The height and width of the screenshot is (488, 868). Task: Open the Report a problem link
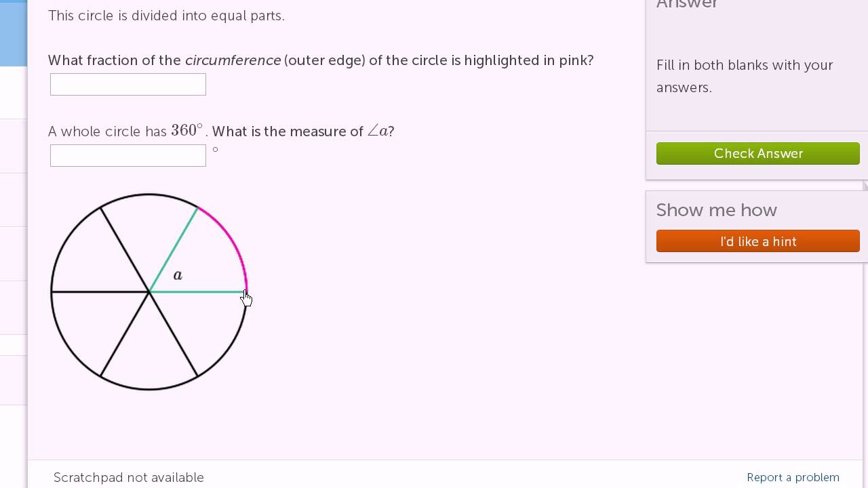click(x=793, y=477)
